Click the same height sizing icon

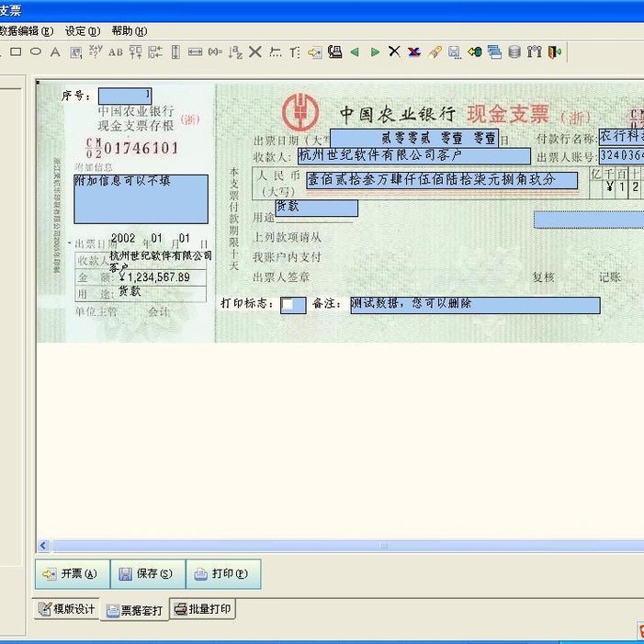pyautogui.click(x=175, y=51)
